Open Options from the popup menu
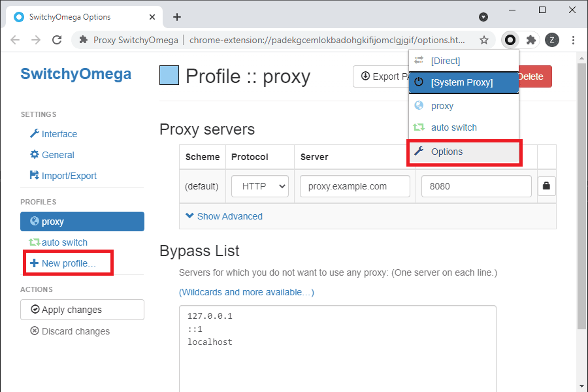The height and width of the screenshot is (392, 588). pyautogui.click(x=465, y=152)
